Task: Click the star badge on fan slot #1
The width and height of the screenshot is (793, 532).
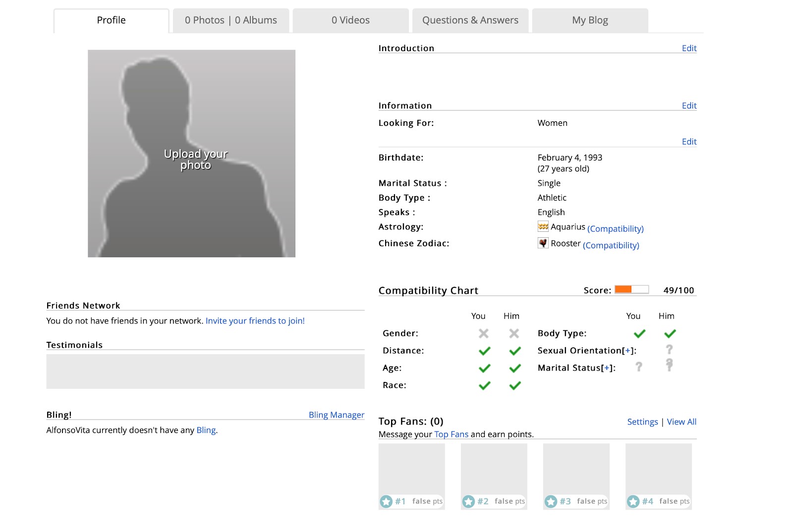Action: coord(386,501)
